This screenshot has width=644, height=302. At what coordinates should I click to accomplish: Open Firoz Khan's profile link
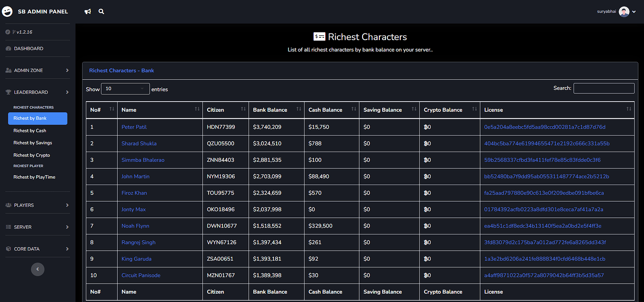[x=134, y=193]
